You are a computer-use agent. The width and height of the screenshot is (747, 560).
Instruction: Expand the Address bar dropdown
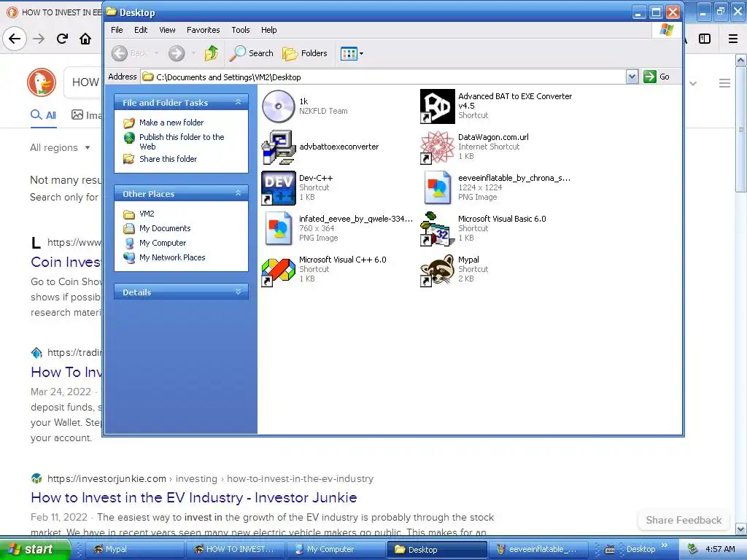point(632,77)
